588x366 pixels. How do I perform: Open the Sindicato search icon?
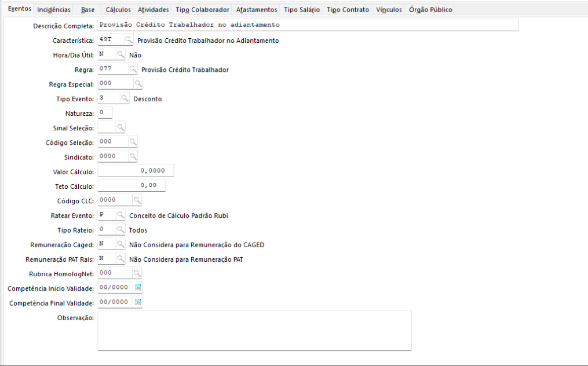(133, 157)
